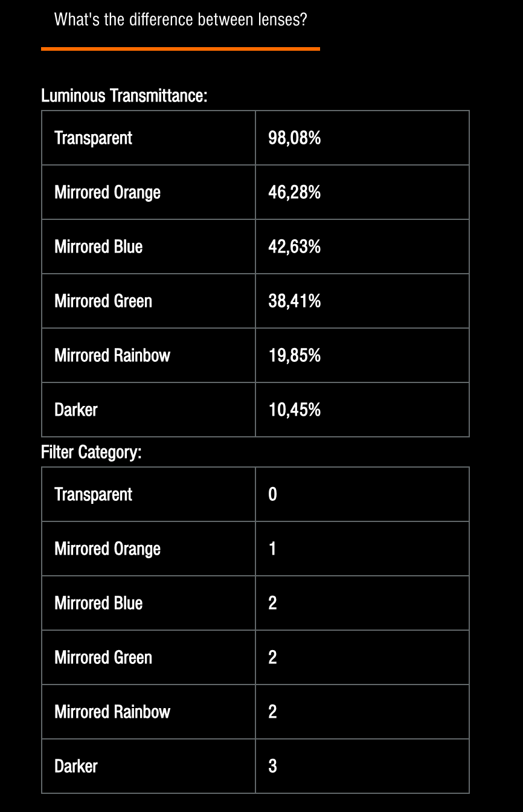Select Mirrored Rainbow in the Filter Category table
523x812 pixels.
(x=112, y=712)
